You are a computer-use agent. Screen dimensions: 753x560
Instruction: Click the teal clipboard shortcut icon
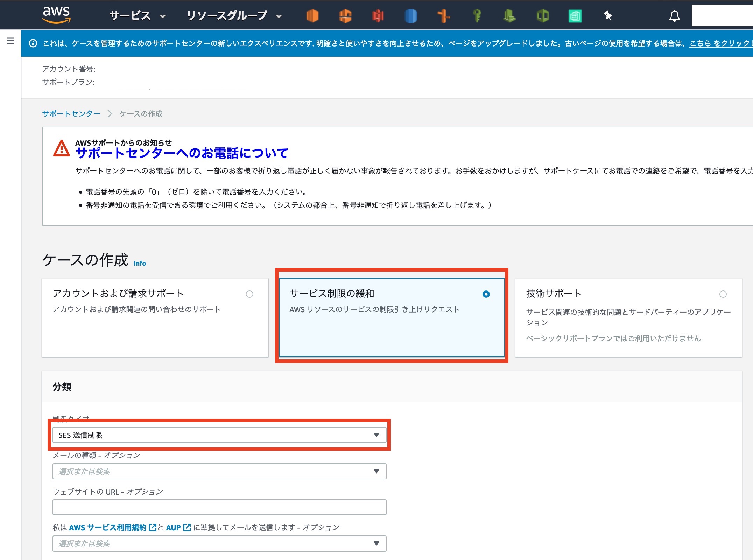pyautogui.click(x=575, y=16)
